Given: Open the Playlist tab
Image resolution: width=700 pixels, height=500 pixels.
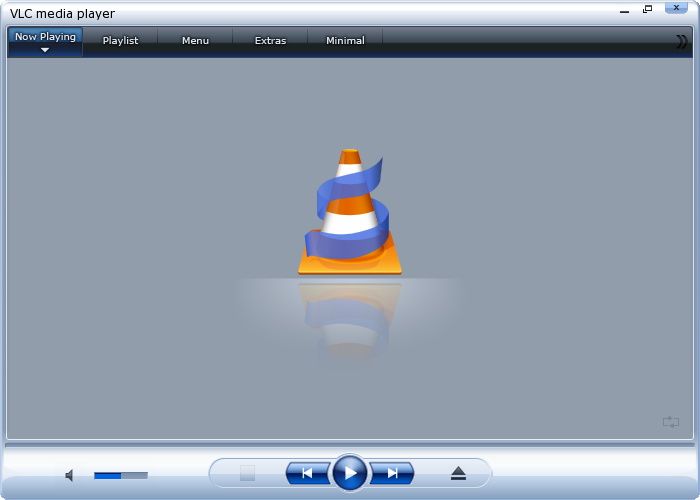Looking at the screenshot, I should pyautogui.click(x=121, y=41).
